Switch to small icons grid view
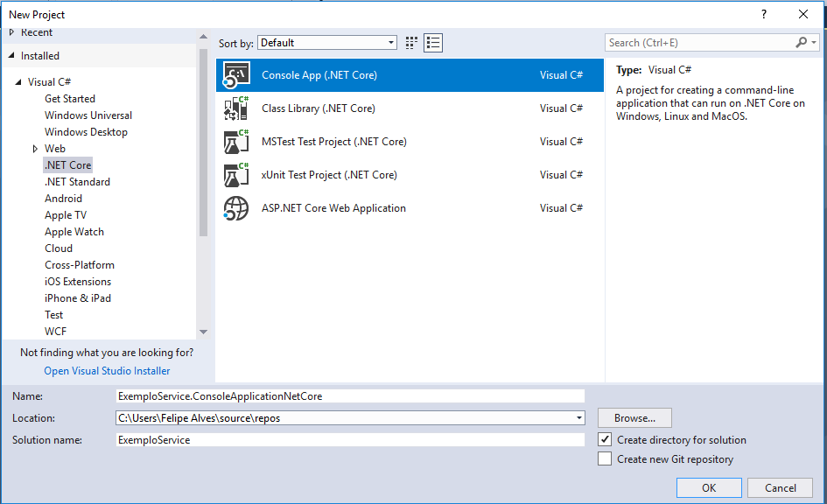 tap(411, 43)
